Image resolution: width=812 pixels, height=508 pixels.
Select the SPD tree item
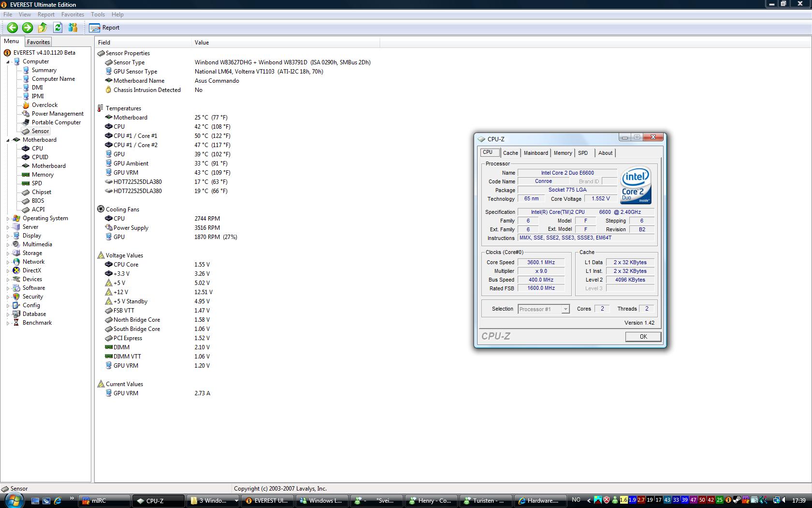tap(37, 183)
